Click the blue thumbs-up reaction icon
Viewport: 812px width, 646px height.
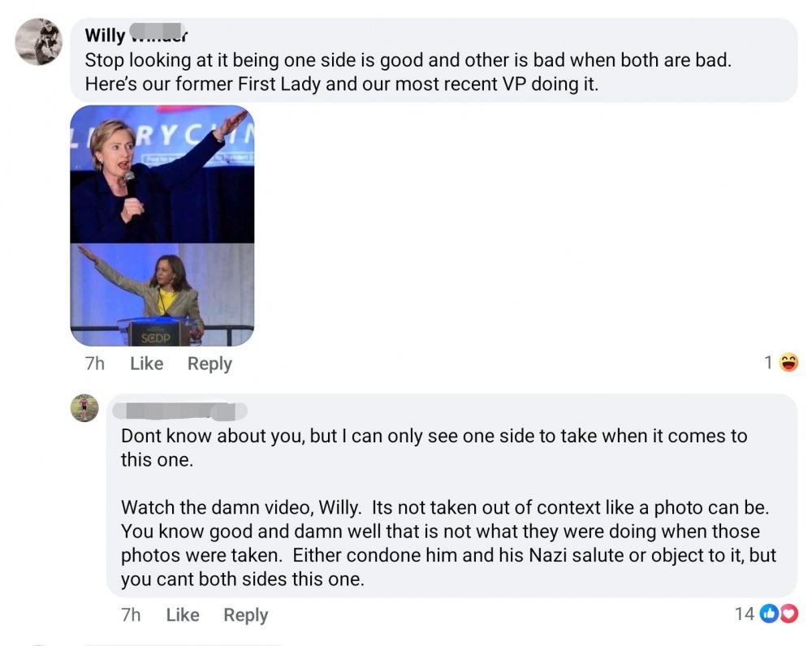tap(770, 614)
